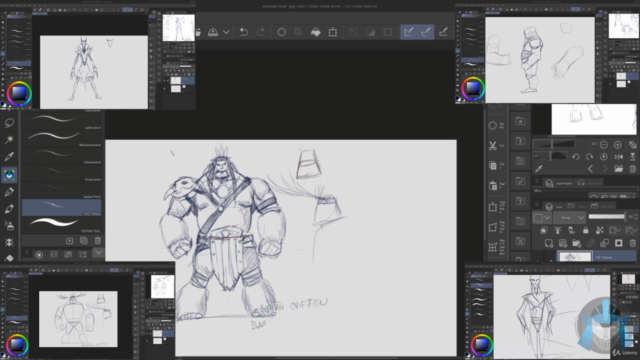This screenshot has width=640, height=360.
Task: Adjust the Navigator rotation slider
Action: tap(551, 156)
